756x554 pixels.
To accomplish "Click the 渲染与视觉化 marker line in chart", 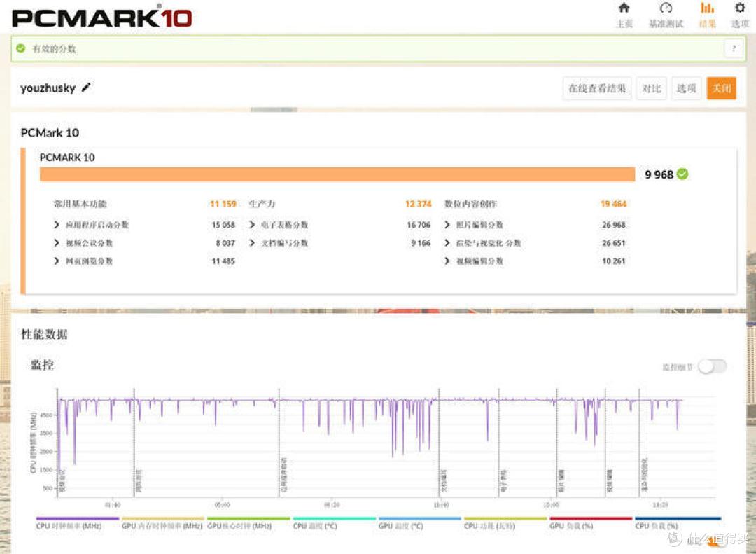I will (640, 443).
